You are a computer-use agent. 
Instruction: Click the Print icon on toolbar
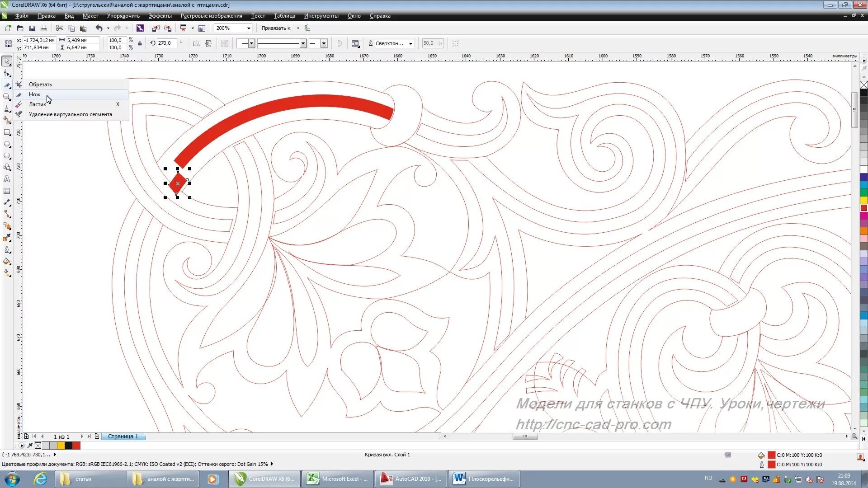click(44, 28)
